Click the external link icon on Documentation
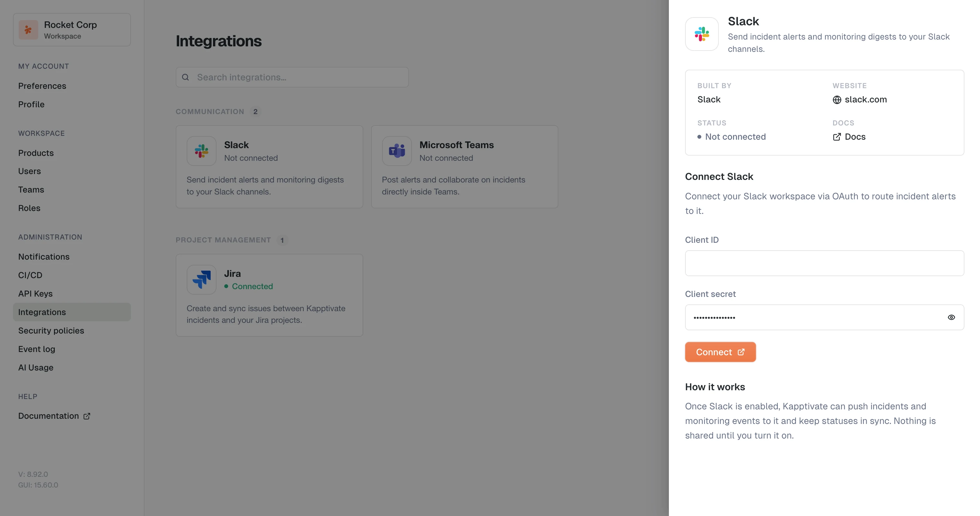 [x=87, y=416]
